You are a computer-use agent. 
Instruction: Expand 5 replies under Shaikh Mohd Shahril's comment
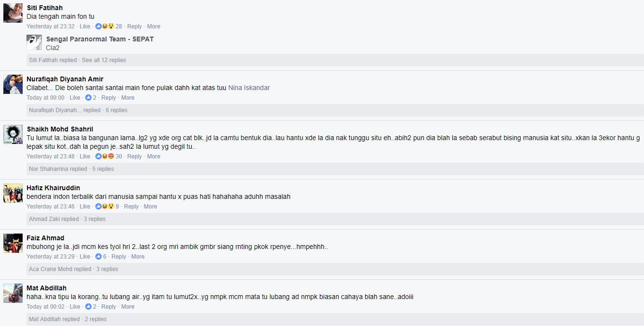(103, 169)
